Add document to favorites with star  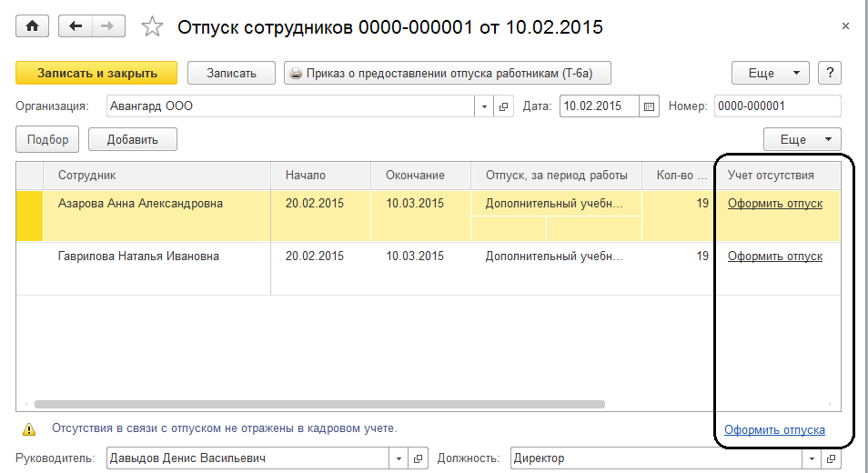click(x=152, y=27)
